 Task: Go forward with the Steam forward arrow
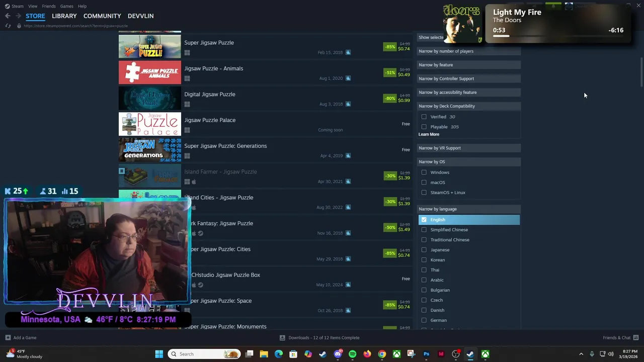(x=18, y=16)
